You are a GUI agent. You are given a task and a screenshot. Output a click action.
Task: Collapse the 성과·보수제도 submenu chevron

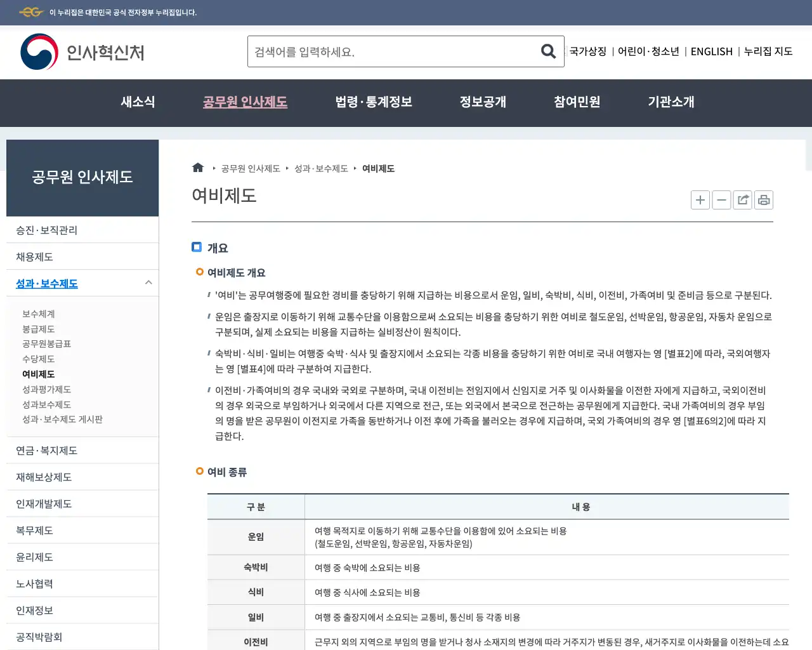(148, 282)
